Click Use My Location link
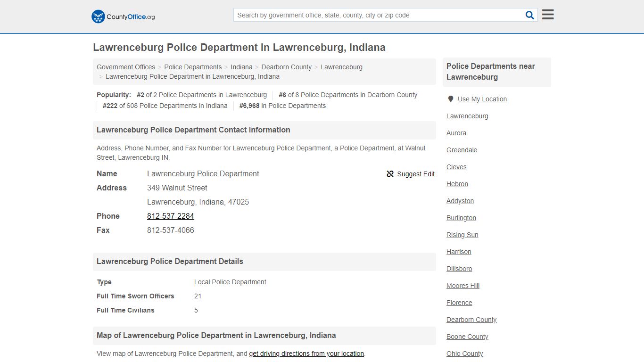 click(x=482, y=99)
